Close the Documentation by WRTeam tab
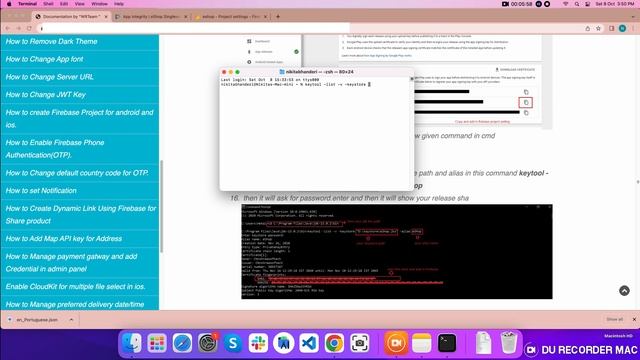The image size is (640, 360). click(106, 17)
